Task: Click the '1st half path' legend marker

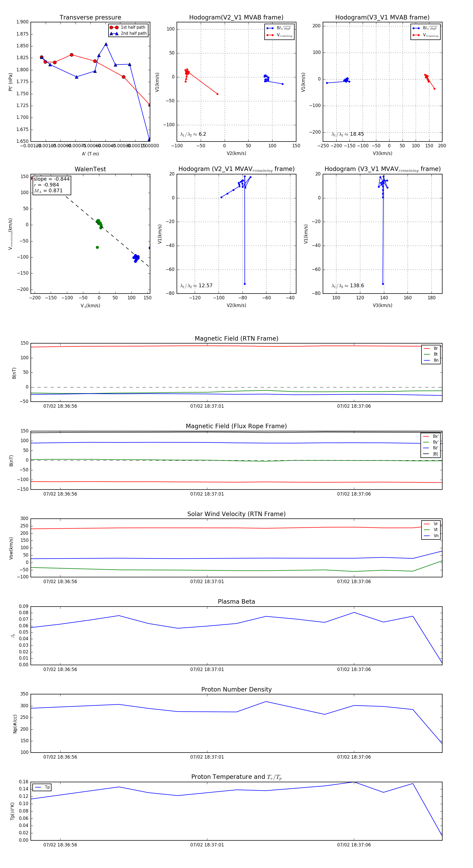Action: [x=114, y=27]
